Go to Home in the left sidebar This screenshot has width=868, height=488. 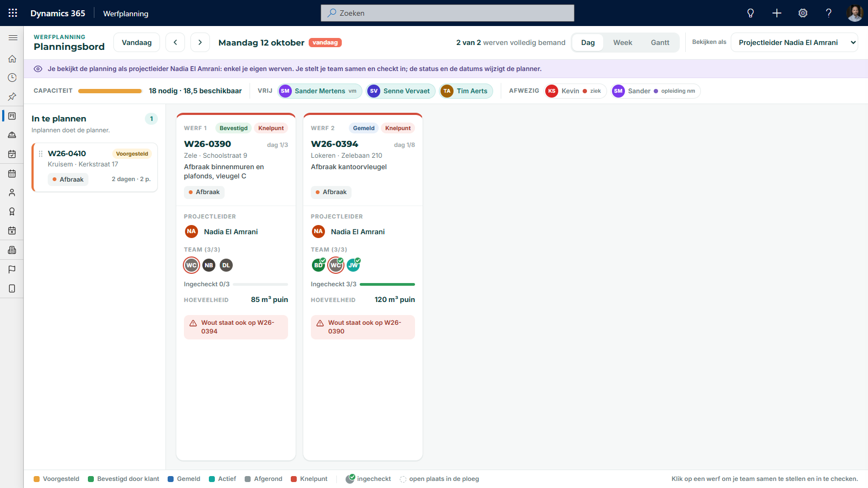click(12, 59)
